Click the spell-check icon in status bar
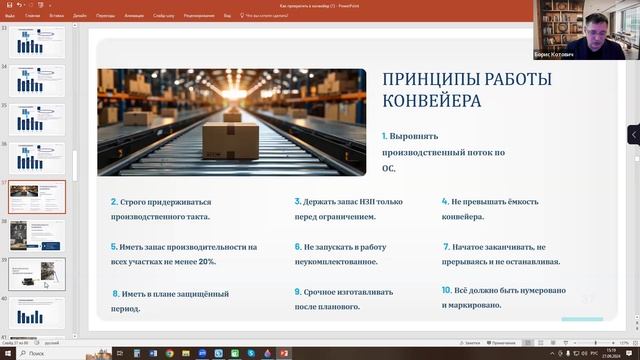 click(37, 343)
